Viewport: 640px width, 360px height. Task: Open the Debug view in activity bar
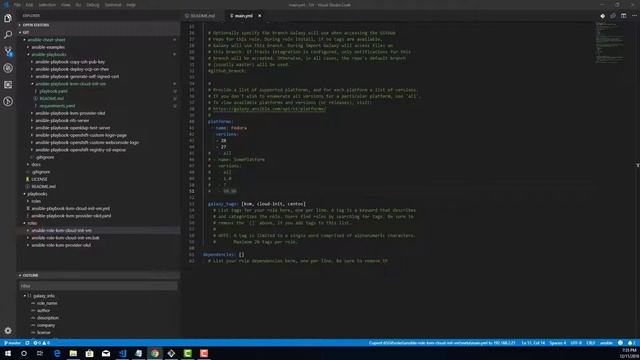pyautogui.click(x=8, y=68)
